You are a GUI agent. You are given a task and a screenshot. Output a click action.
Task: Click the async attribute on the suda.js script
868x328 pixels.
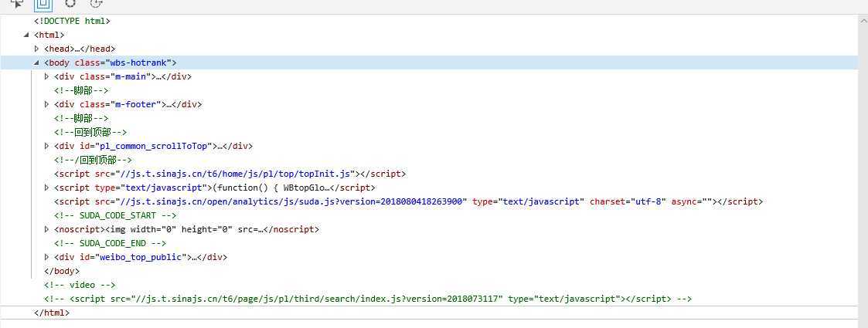(692, 201)
